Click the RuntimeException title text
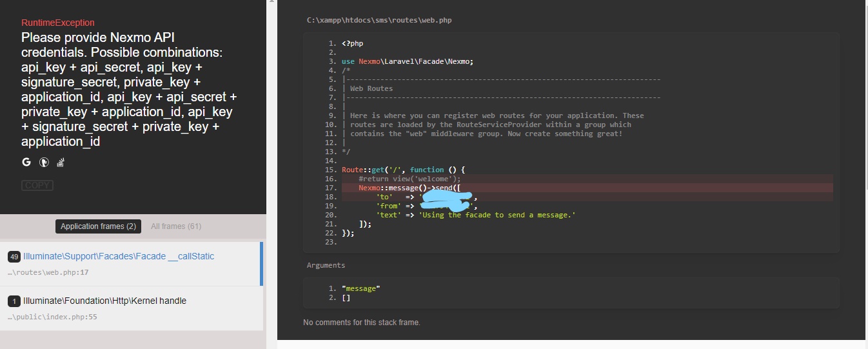Image resolution: width=868 pixels, height=349 pixels. click(57, 23)
